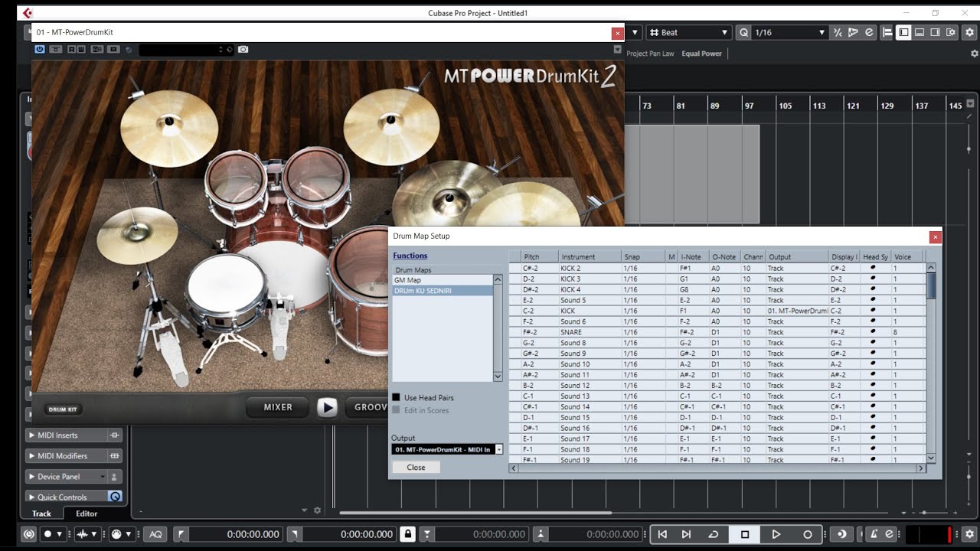Click the Apply Quantize Q icon
Image resolution: width=980 pixels, height=551 pixels.
click(743, 32)
